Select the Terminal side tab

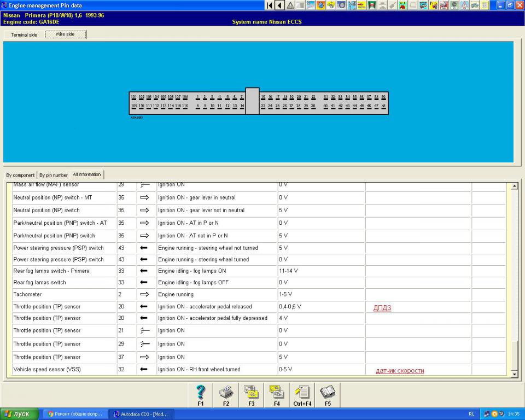24,35
